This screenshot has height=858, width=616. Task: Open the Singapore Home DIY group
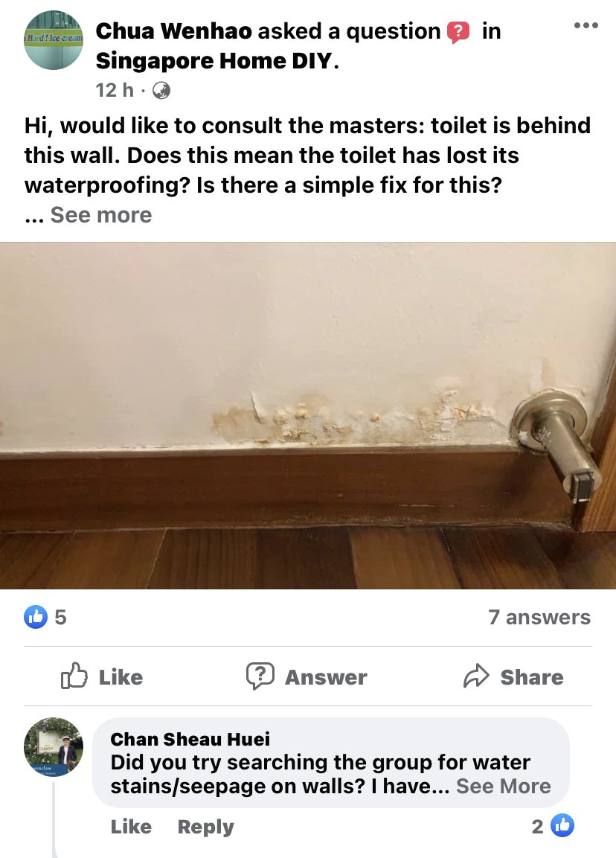[x=214, y=61]
